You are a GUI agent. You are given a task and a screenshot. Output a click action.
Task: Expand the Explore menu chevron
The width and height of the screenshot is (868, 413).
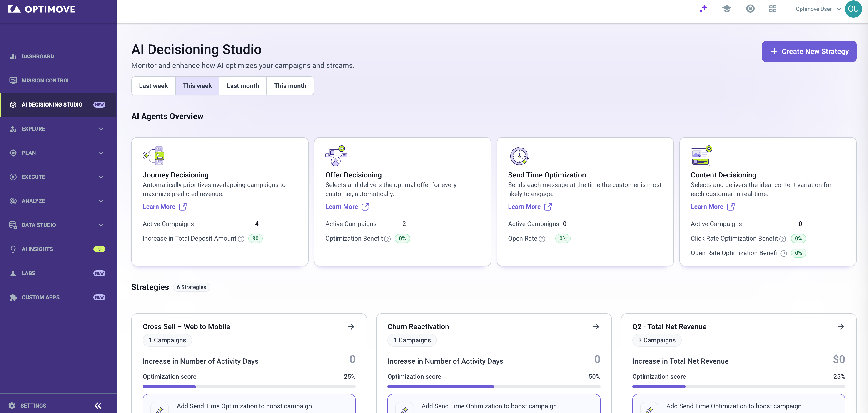pyautogui.click(x=101, y=129)
